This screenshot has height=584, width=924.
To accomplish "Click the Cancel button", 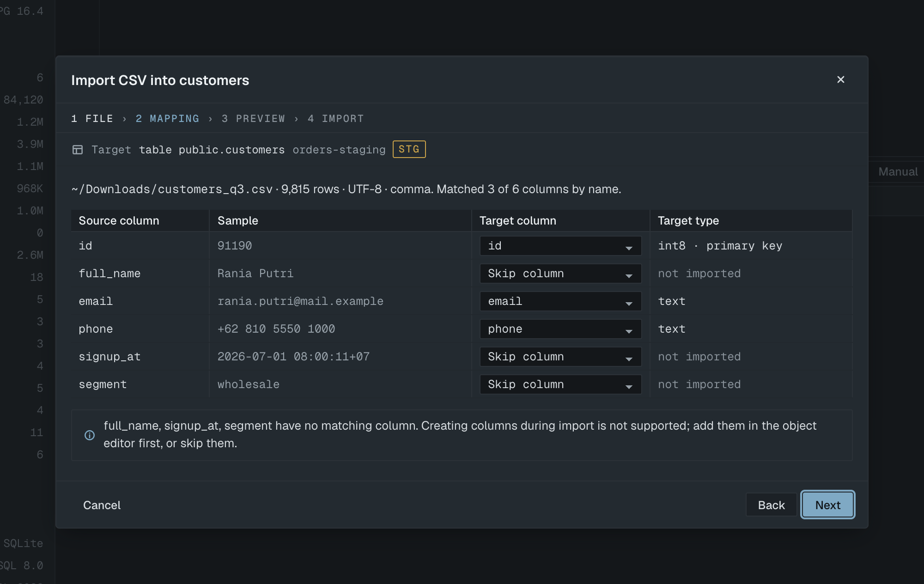I will click(x=102, y=505).
